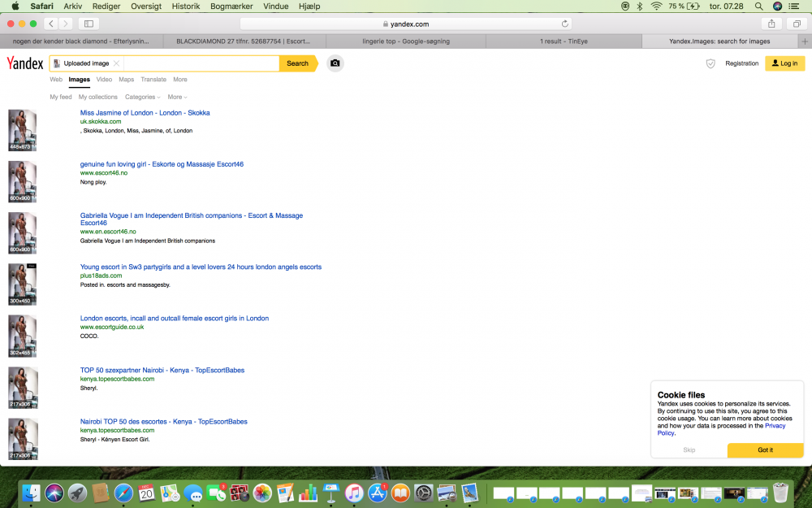Select the Video search tab
Image resolution: width=812 pixels, height=508 pixels.
click(x=104, y=80)
